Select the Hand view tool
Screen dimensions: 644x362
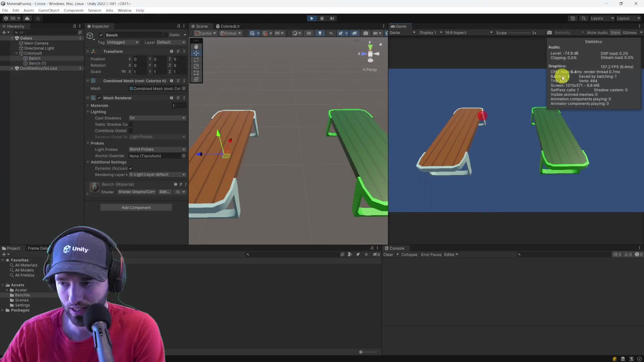(196, 47)
